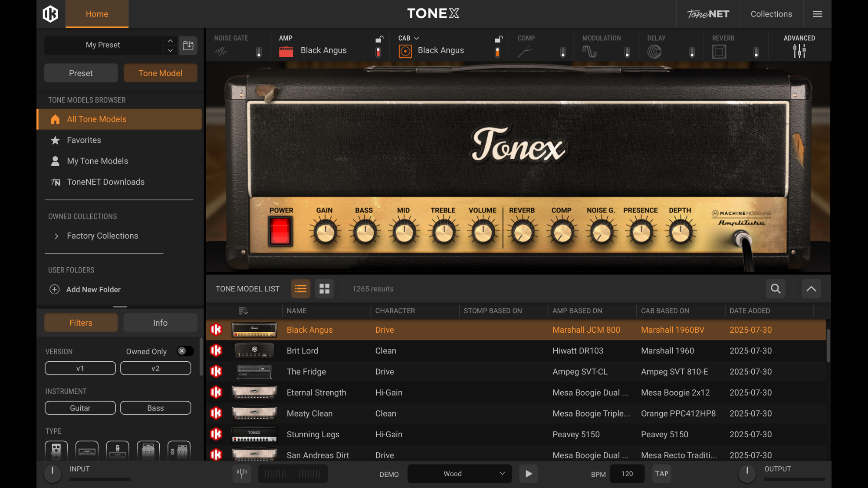This screenshot has height=488, width=868.
Task: Click the sort order icon
Action: [x=243, y=311]
